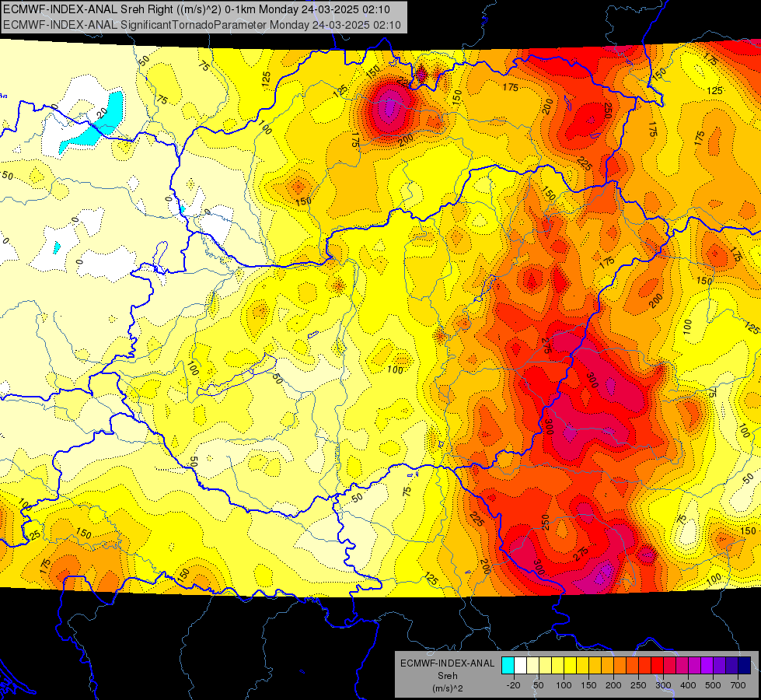
Task: Click the 'Sreh Right 0-1km' title line
Action: pos(197,9)
